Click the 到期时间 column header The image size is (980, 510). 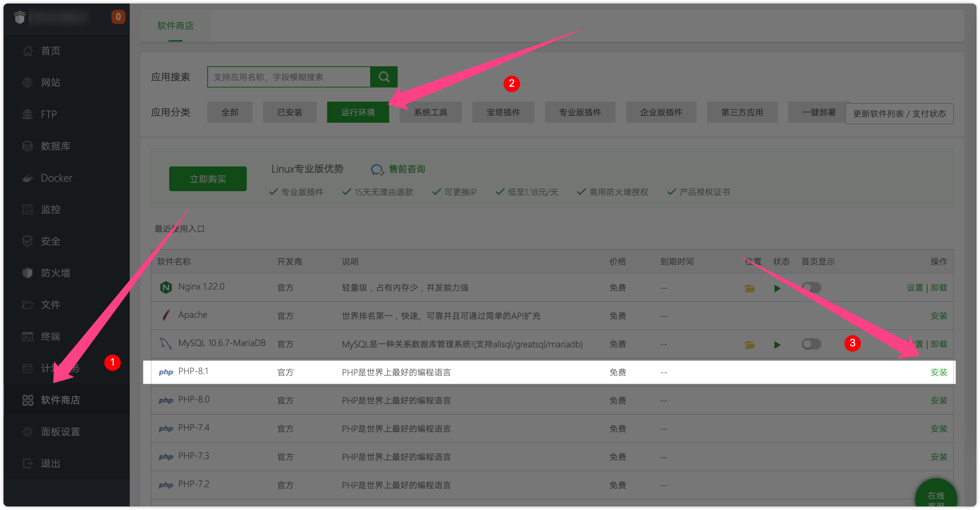[x=677, y=261]
